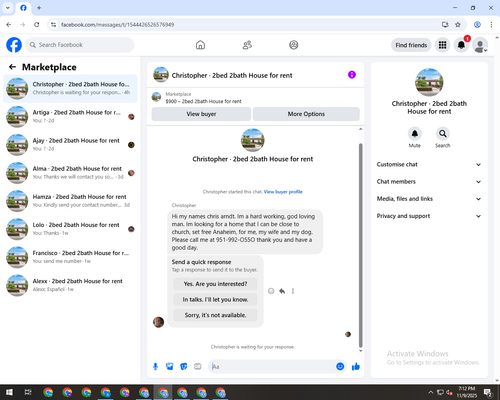Record a voice clip with the microphone icon
The image size is (500, 400).
(x=155, y=367)
